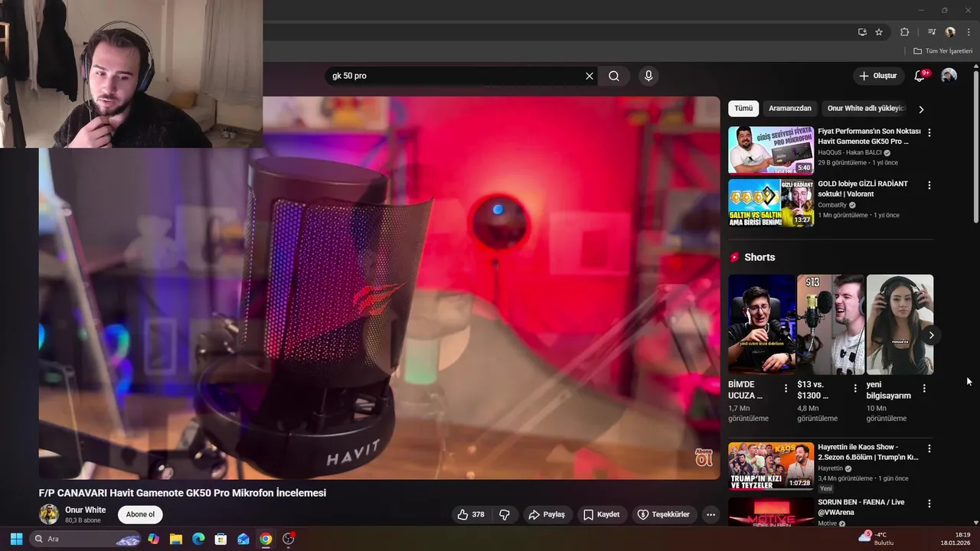Open the Onur White channel avatar
The height and width of the screenshot is (551, 980).
point(49,514)
